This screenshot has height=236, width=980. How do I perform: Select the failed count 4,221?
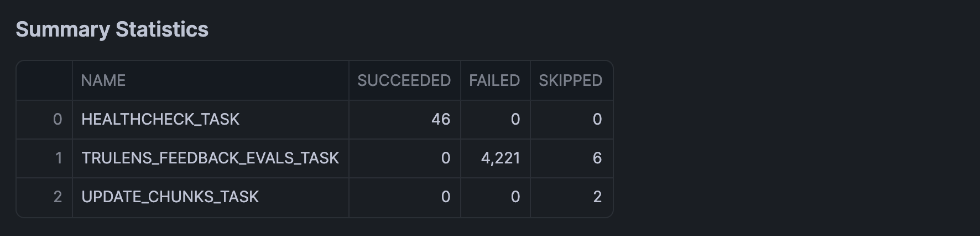[501, 158]
